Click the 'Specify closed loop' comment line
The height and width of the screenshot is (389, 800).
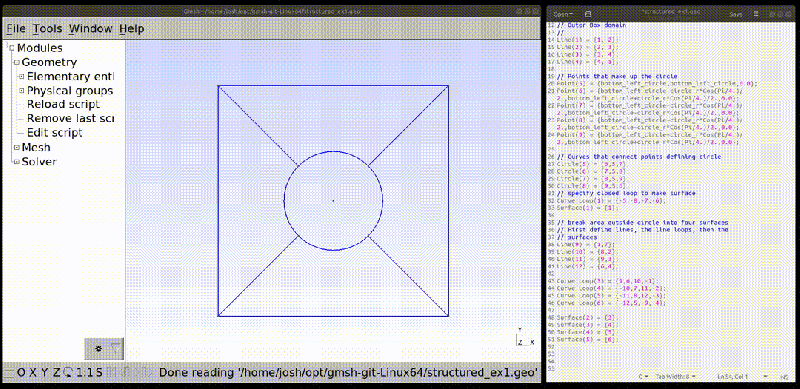pyautogui.click(x=626, y=193)
